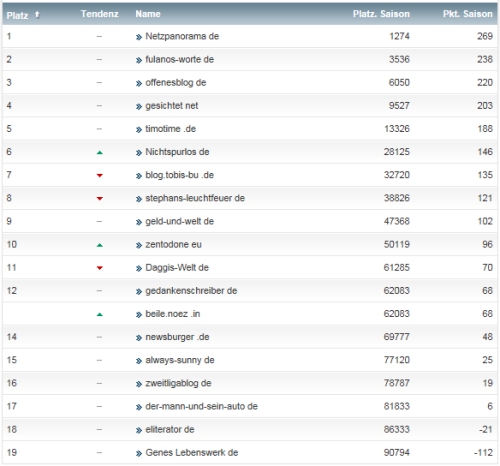The image size is (500, 466).
Task: Click the green up arrow in the zentodone eu row
Action: click(99, 245)
